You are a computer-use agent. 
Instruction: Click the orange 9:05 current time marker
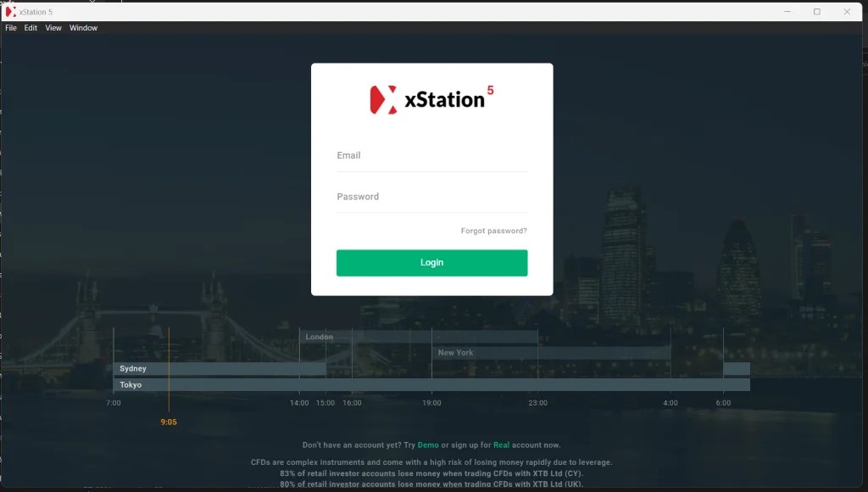click(169, 422)
